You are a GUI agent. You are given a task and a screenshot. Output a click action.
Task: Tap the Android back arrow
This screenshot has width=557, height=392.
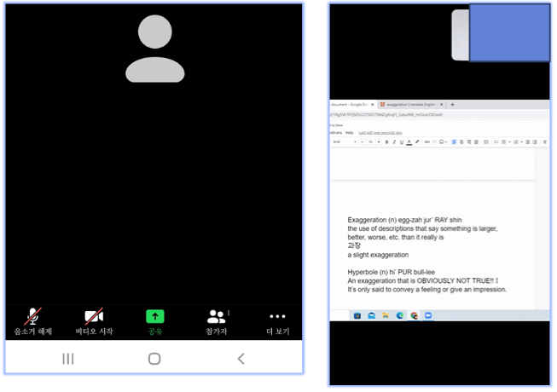point(241,359)
